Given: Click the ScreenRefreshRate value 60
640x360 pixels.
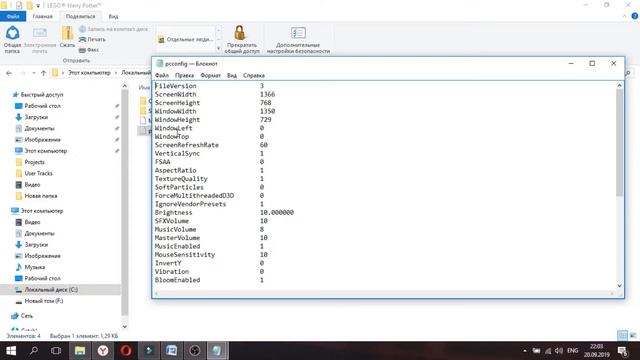Looking at the screenshot, I should point(264,145).
